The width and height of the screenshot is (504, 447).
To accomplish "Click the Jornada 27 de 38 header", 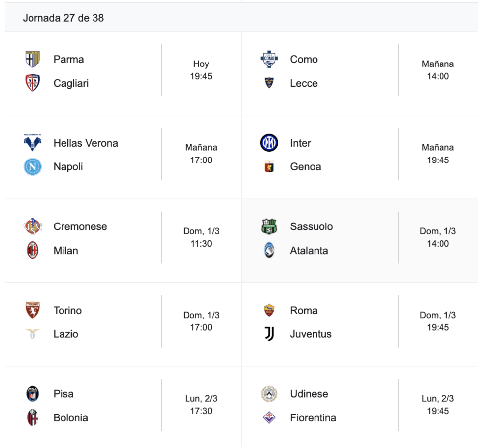I will [63, 18].
